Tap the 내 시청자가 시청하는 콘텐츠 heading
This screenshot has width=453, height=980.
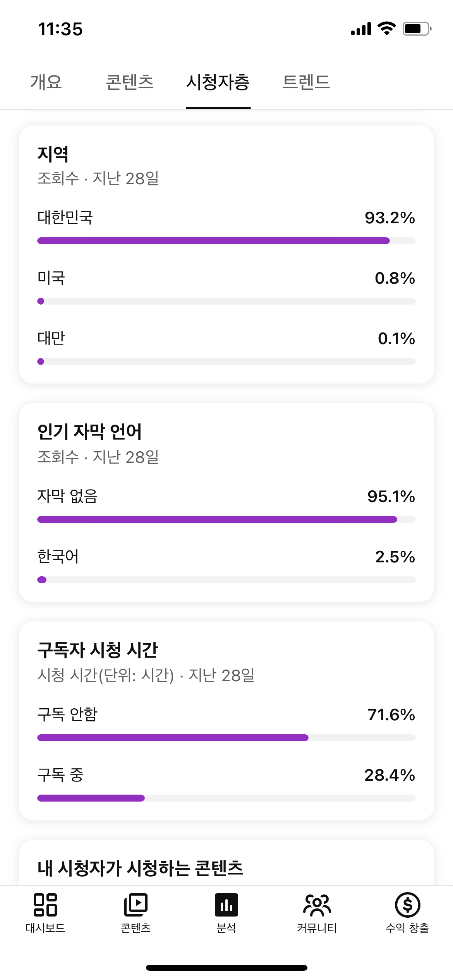[x=140, y=868]
